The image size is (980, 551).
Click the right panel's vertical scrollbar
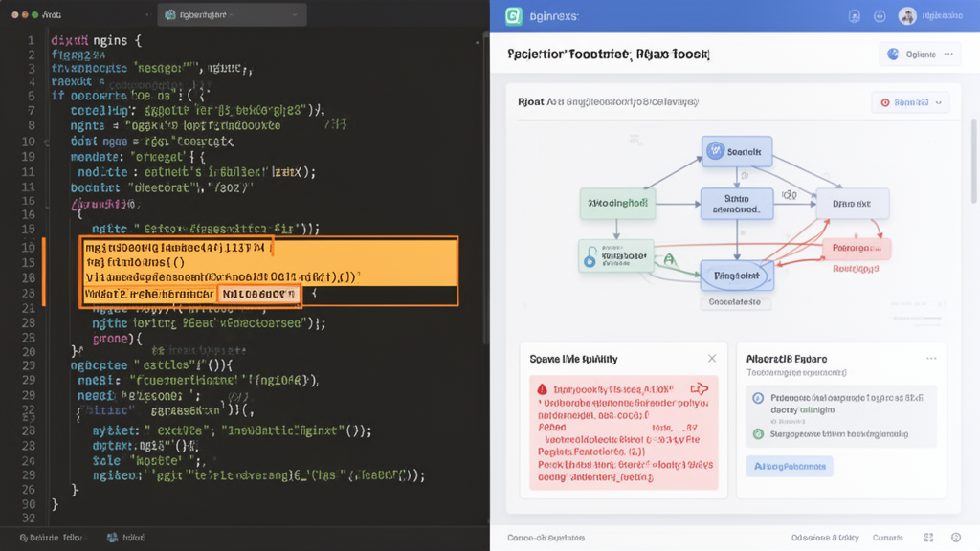coord(973,161)
